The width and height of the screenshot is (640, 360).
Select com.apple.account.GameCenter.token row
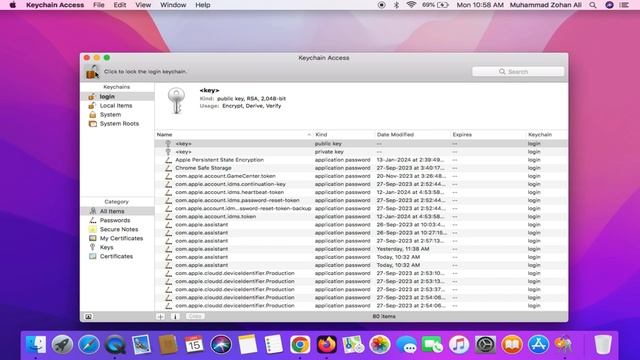(x=361, y=176)
